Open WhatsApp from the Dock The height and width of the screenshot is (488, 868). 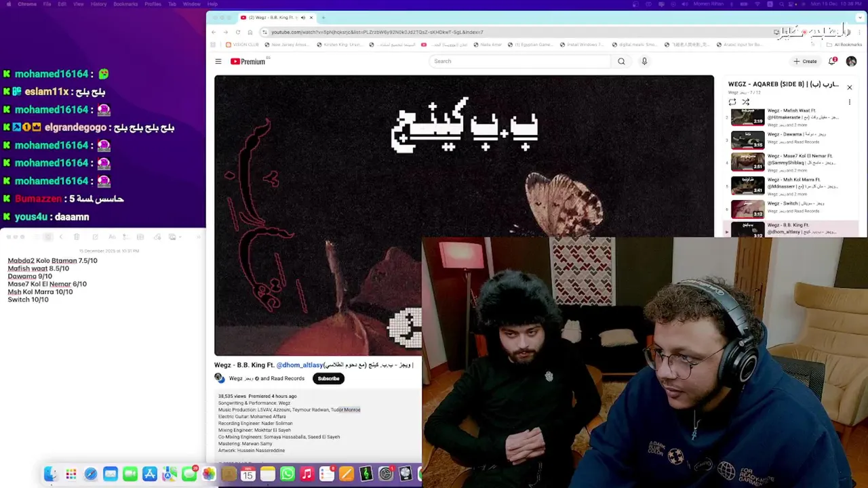click(x=287, y=474)
